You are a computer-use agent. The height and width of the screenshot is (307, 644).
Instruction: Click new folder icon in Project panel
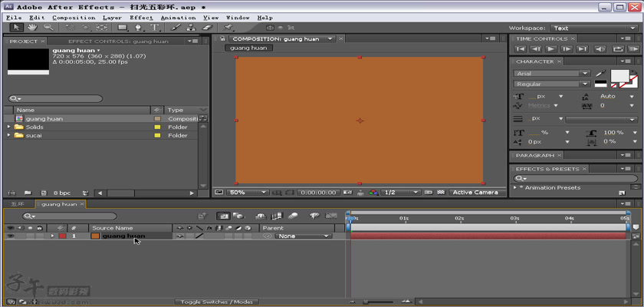coord(28,193)
